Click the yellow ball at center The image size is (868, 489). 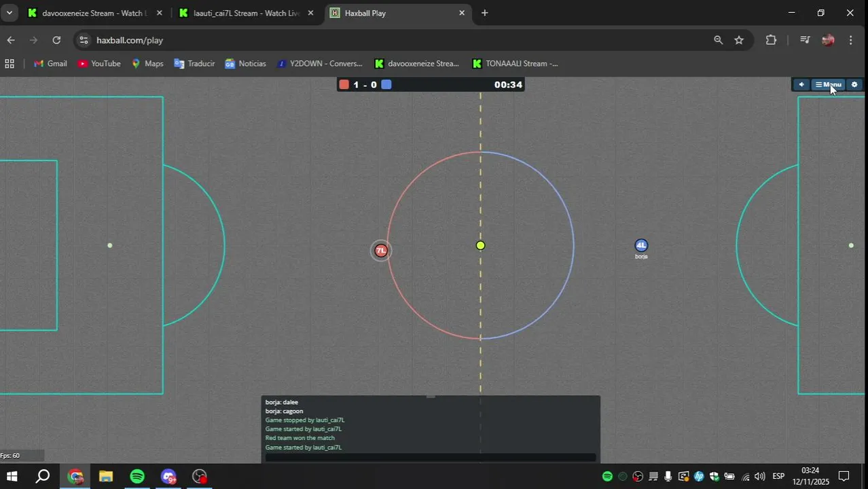(480, 245)
